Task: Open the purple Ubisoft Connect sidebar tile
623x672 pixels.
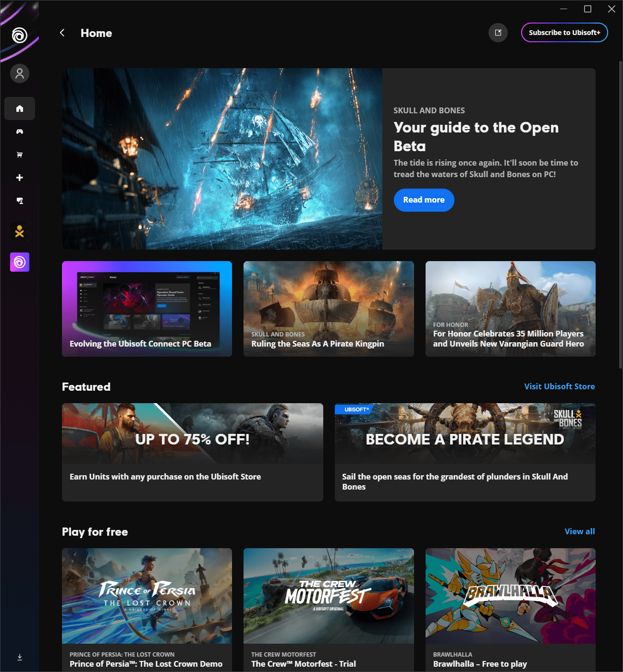Action: [20, 262]
